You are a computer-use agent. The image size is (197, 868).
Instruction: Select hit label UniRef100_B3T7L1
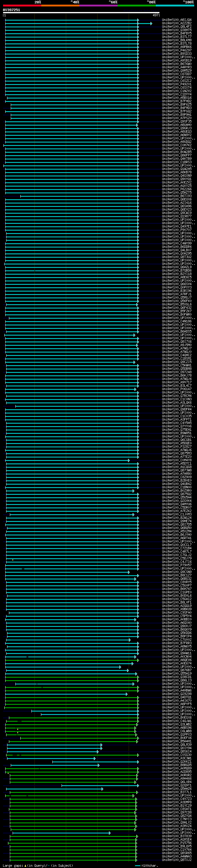177,792
